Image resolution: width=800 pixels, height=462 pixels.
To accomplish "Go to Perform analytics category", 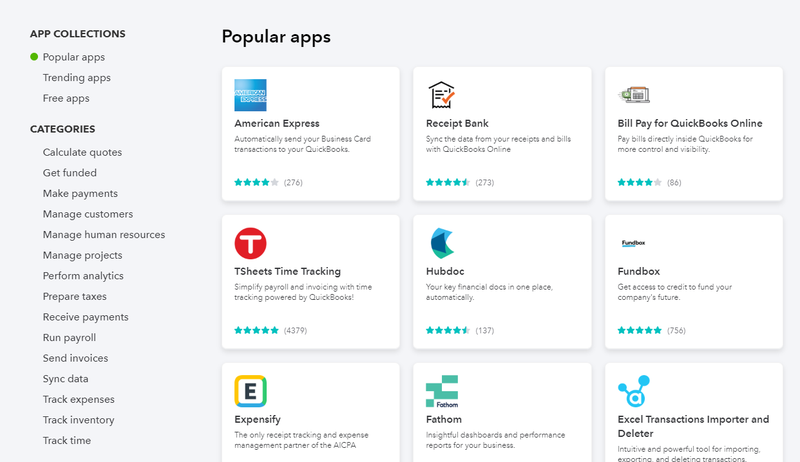I will [x=83, y=276].
